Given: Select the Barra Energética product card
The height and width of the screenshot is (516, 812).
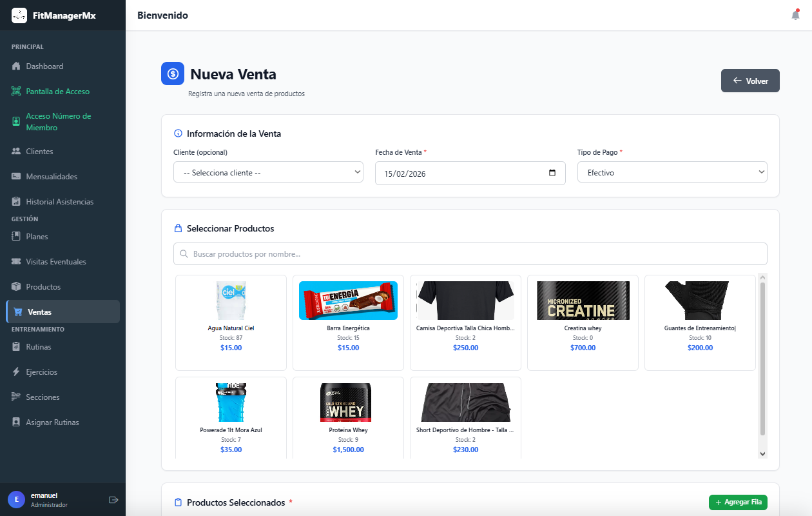Looking at the screenshot, I should [348, 322].
